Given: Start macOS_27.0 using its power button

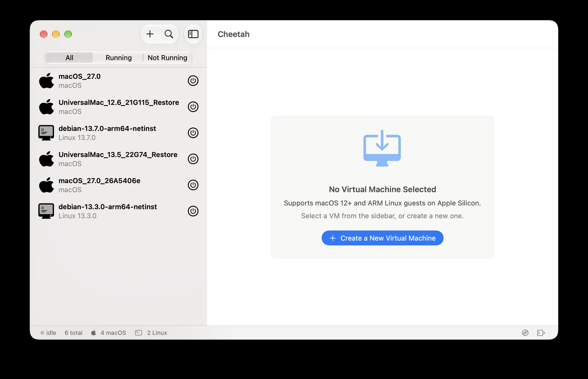Looking at the screenshot, I should [193, 81].
